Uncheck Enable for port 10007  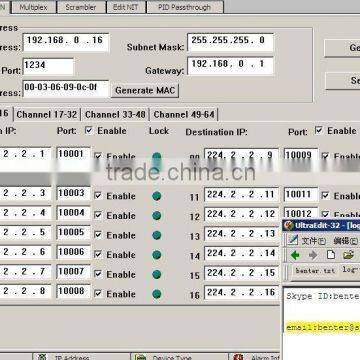click(x=98, y=274)
